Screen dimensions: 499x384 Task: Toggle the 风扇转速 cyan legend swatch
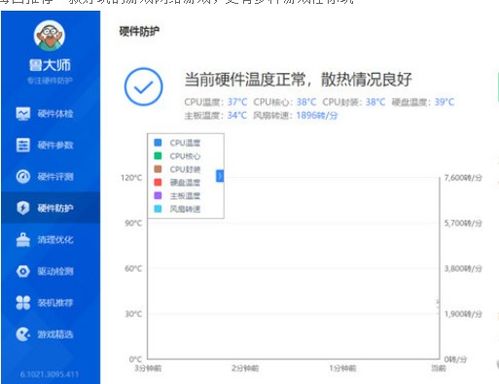click(x=158, y=209)
